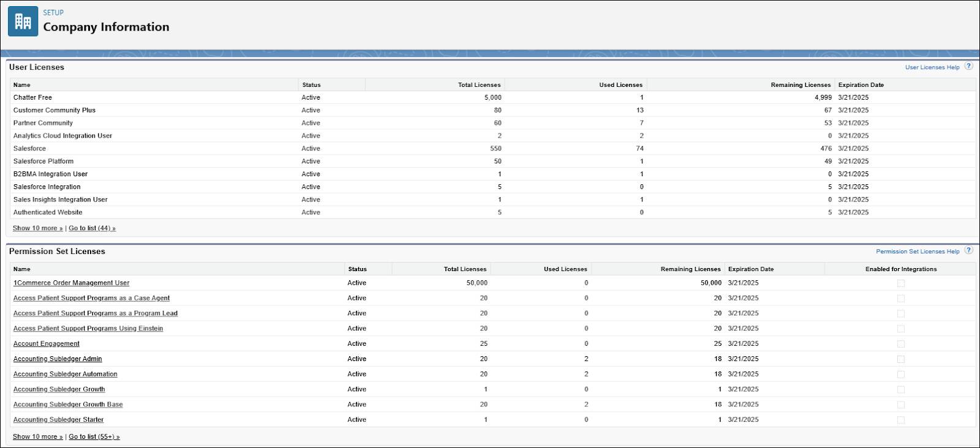The width and height of the screenshot is (980, 448).
Task: Select the Customer Community Plus row name
Action: (x=55, y=110)
